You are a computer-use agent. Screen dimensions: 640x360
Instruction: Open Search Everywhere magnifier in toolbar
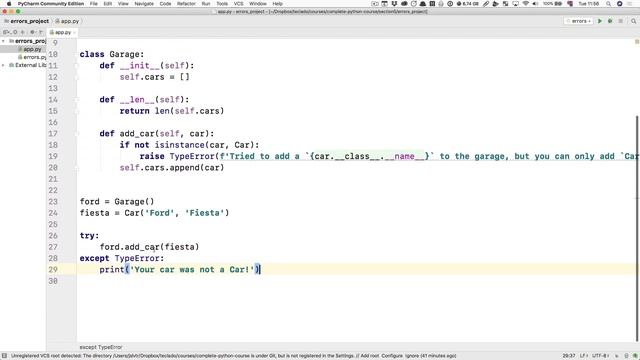[633, 21]
